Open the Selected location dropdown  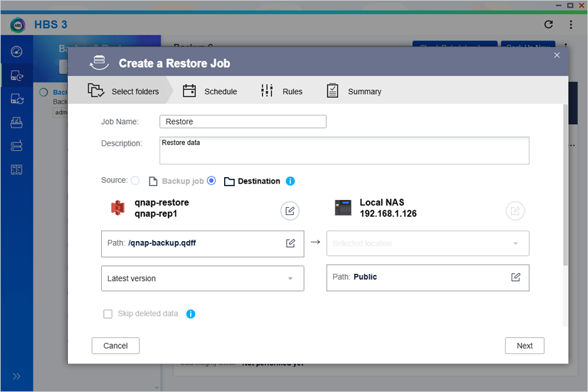428,244
